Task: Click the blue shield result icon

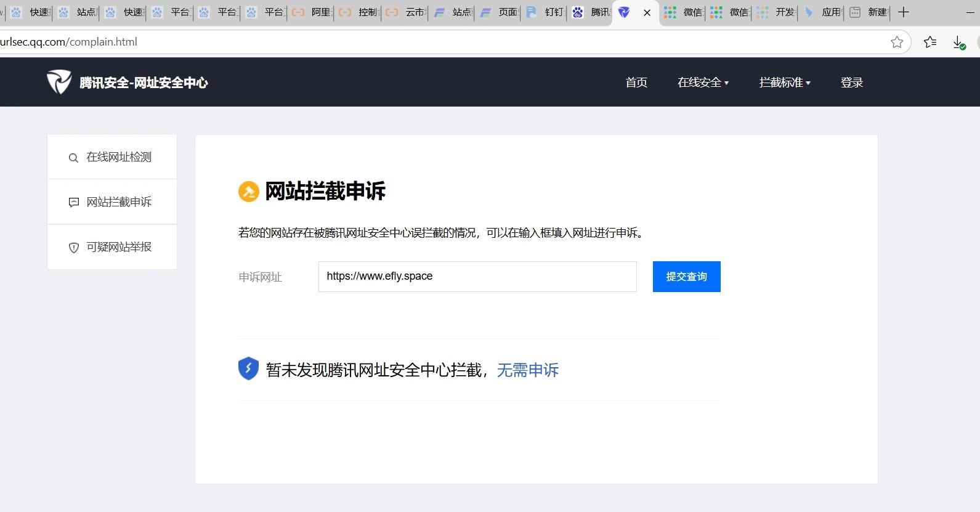Action: coord(248,368)
